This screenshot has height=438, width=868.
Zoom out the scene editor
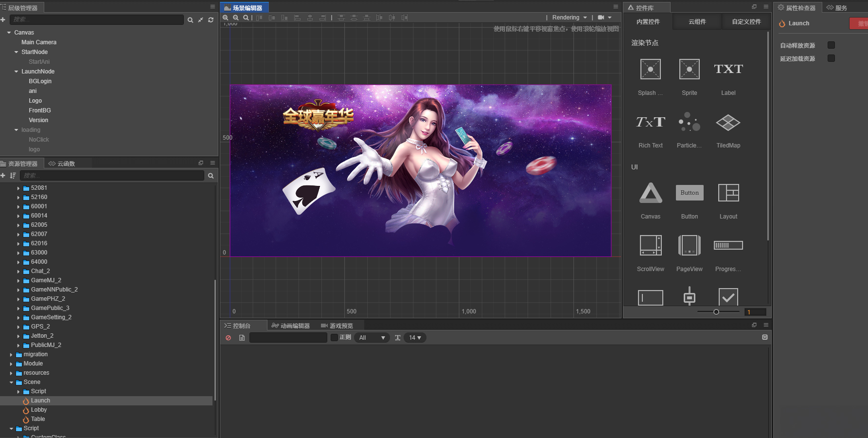tap(236, 18)
